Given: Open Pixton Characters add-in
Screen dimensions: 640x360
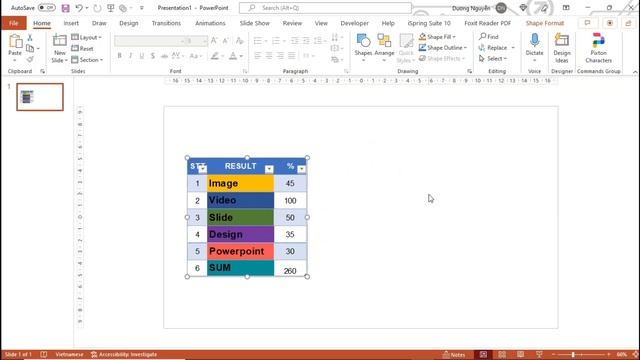Looking at the screenshot, I should (x=598, y=48).
